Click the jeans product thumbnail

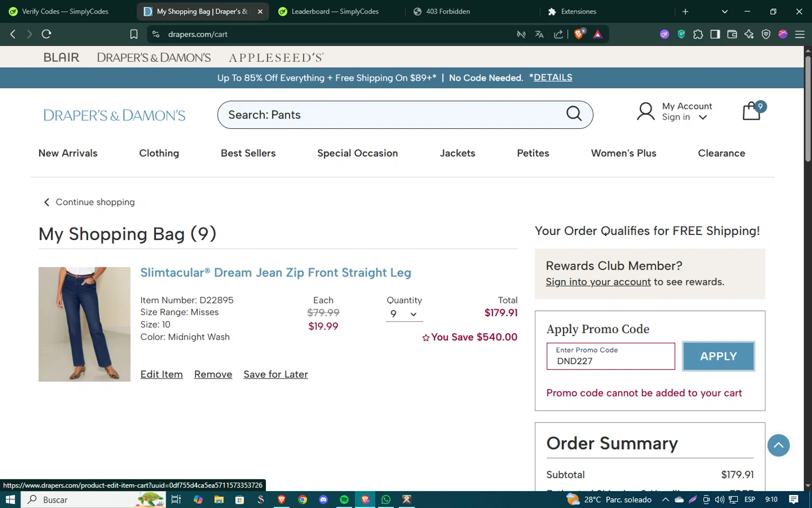(84, 324)
